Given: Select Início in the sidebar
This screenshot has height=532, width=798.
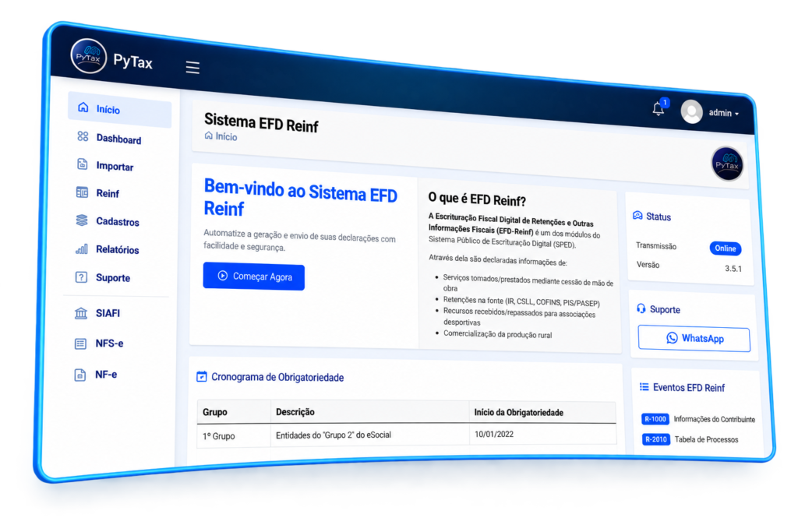Looking at the screenshot, I should pos(119,109).
